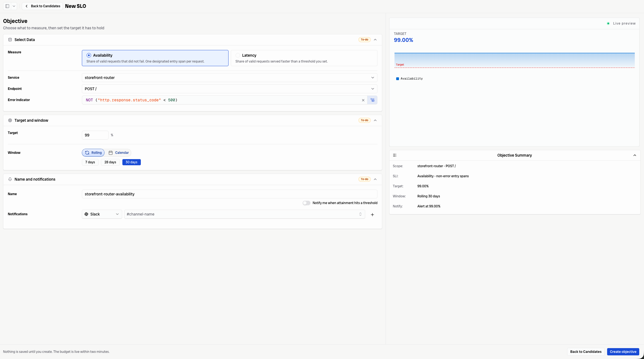
Task: Open the query builder icon
Action: (x=372, y=100)
